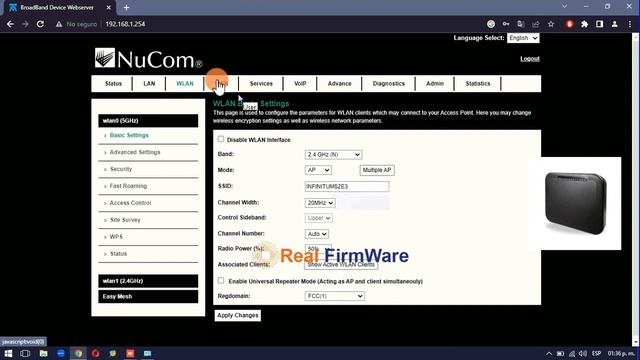Open a new browser tab with plus

(x=127, y=7)
